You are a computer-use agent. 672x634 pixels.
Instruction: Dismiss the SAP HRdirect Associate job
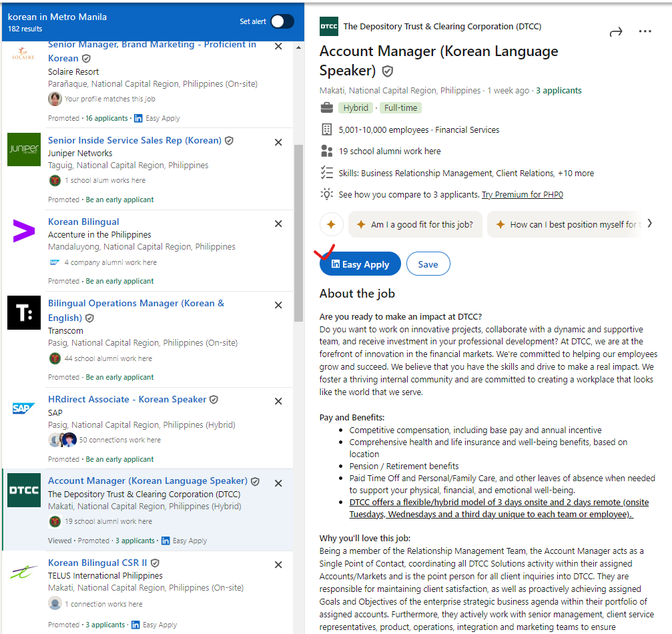(278, 401)
